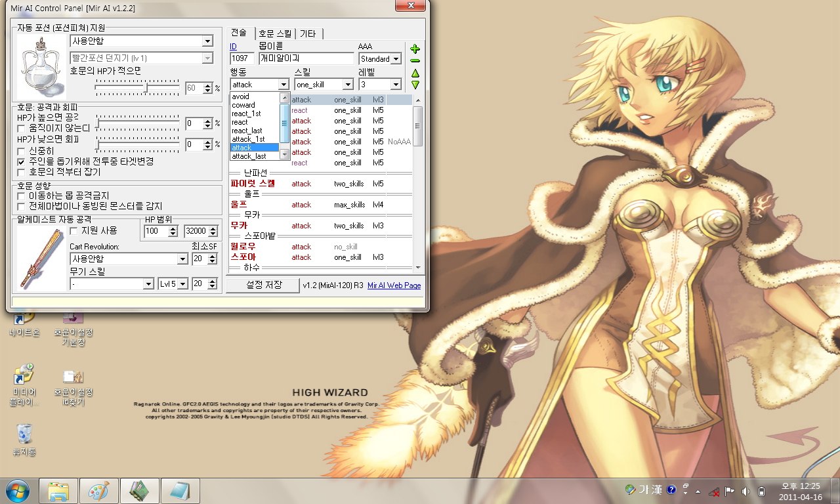Check the 이동하는 몹 공격금지 option
840x504 pixels.
click(22, 196)
